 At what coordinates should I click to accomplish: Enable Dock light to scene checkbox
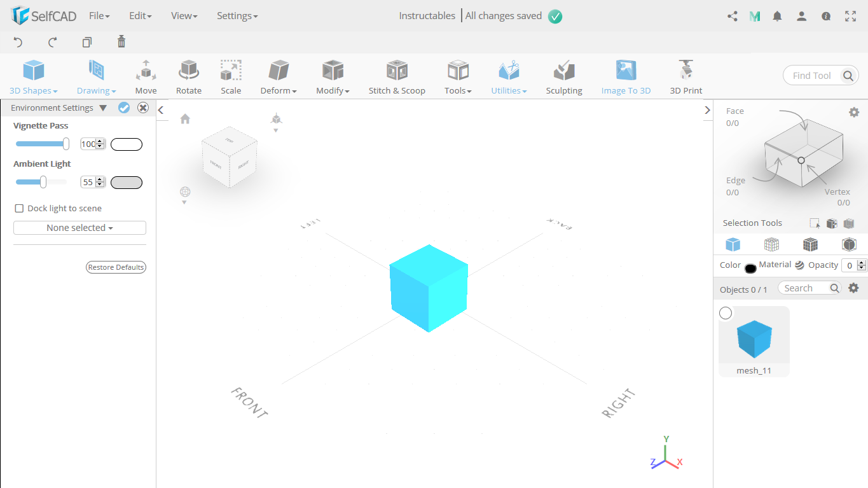pyautogui.click(x=19, y=208)
